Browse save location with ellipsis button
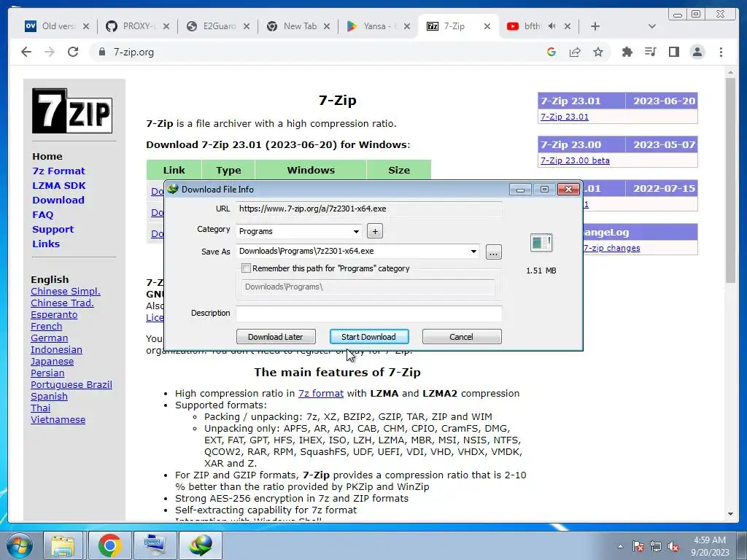747x560 pixels. click(x=494, y=252)
